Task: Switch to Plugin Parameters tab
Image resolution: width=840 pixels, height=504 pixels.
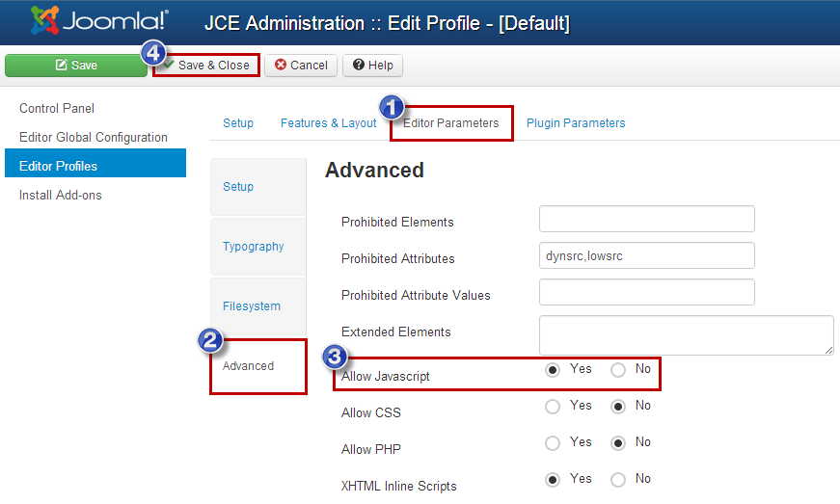Action: click(576, 123)
